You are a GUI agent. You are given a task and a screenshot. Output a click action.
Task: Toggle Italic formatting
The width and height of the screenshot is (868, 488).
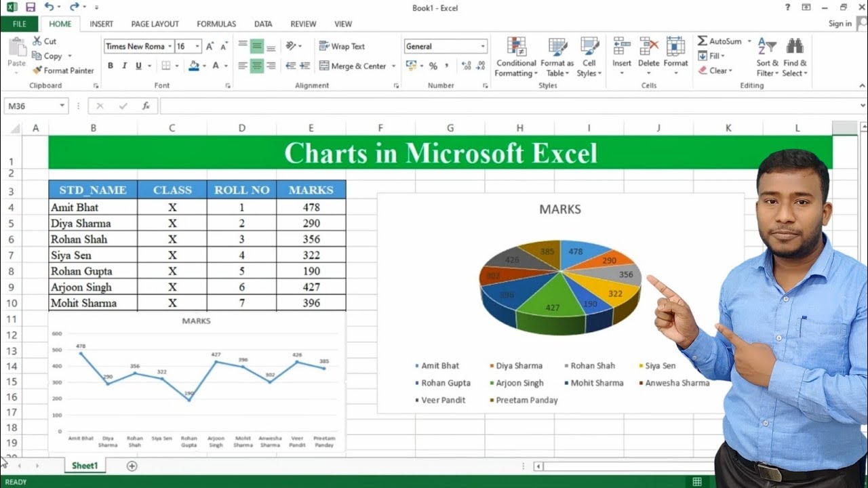point(125,66)
